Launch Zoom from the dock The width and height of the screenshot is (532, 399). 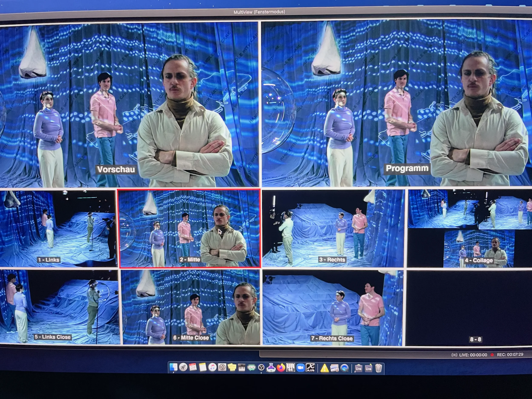coord(300,368)
